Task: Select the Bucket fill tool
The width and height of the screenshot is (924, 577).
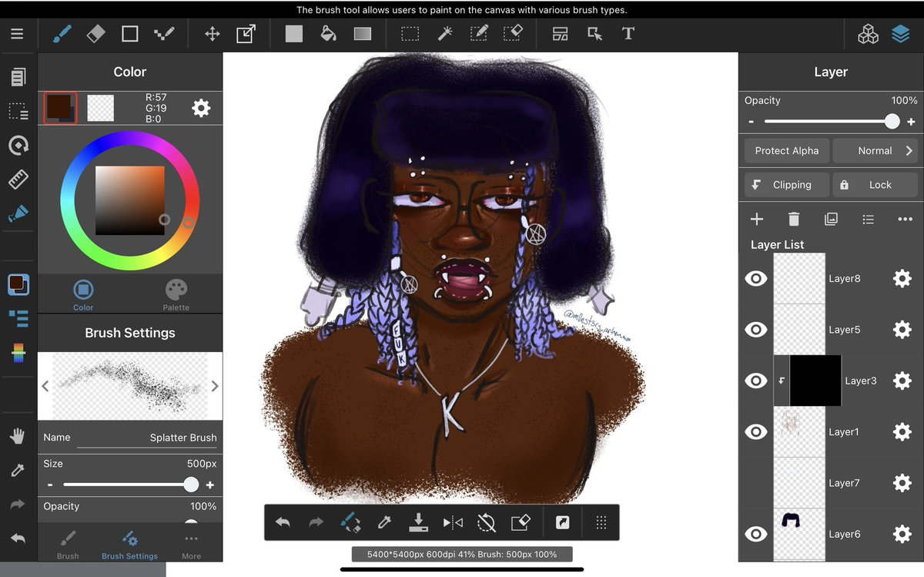Action: pos(328,34)
